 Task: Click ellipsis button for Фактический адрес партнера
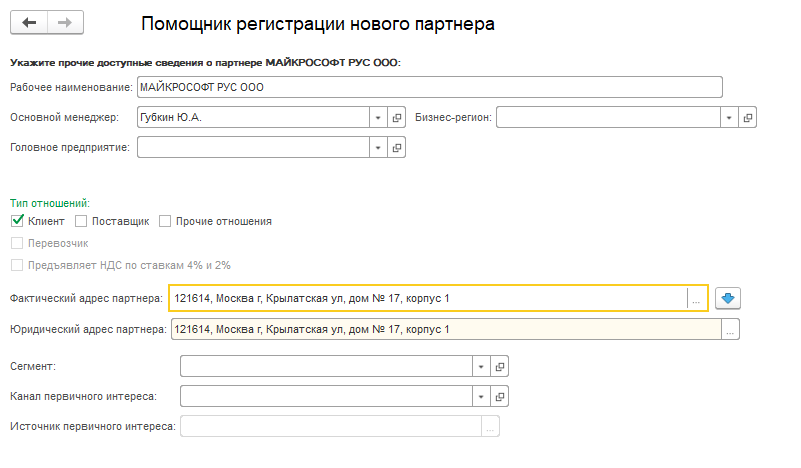tap(697, 298)
